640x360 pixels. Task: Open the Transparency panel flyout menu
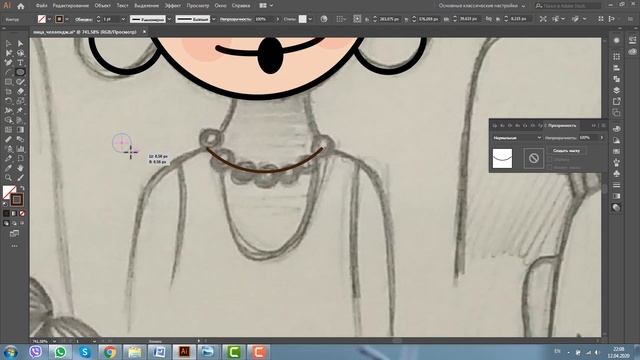click(603, 125)
